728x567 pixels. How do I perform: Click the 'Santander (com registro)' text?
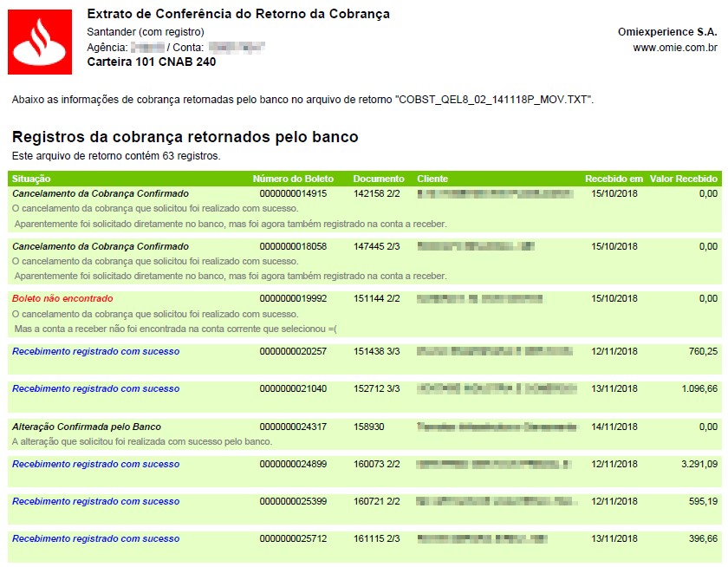146,32
